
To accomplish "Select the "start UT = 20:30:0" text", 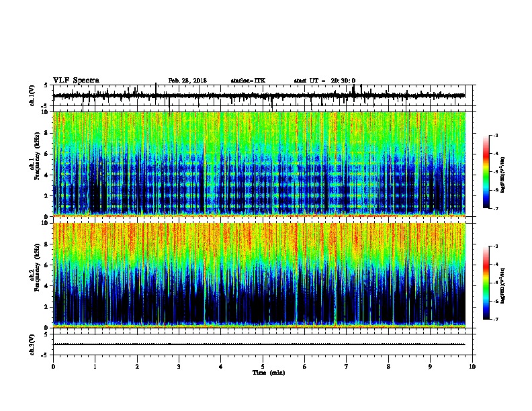I will click(324, 81).
